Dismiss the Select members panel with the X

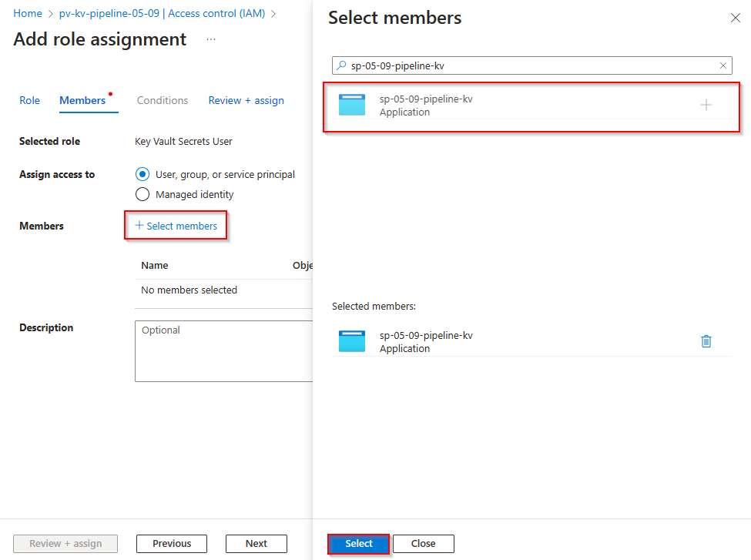pyautogui.click(x=736, y=18)
